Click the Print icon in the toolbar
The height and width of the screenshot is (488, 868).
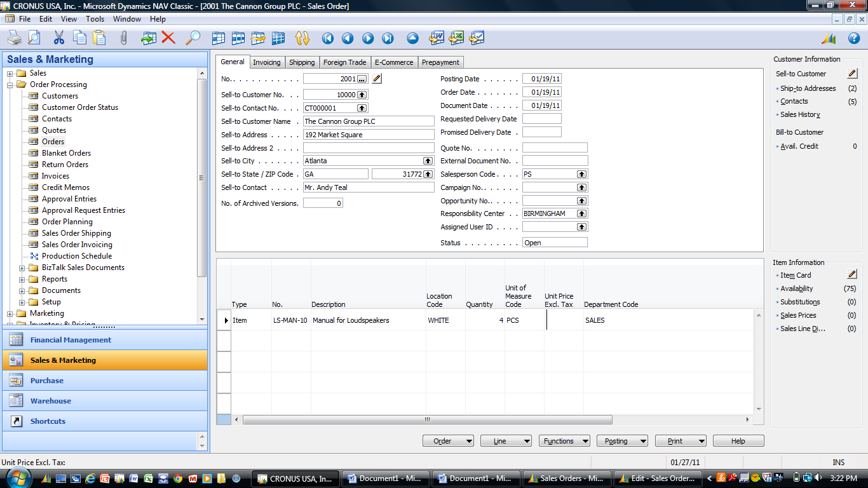click(x=14, y=38)
